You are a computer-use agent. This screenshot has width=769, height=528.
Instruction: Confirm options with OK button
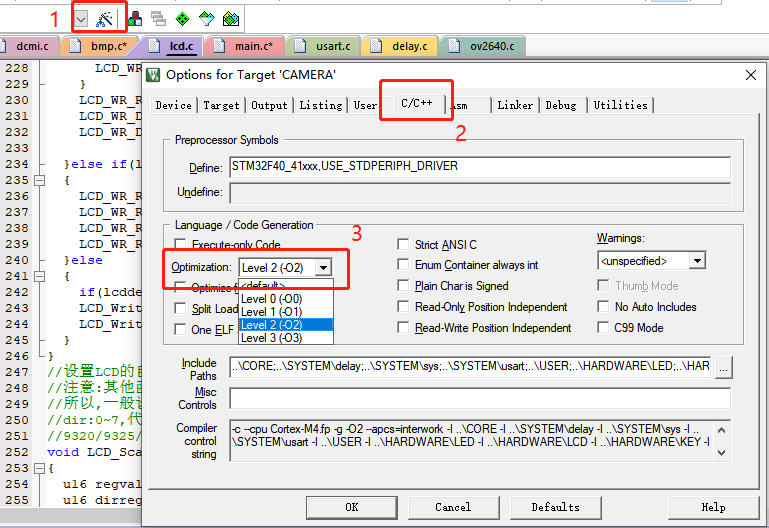tap(352, 507)
